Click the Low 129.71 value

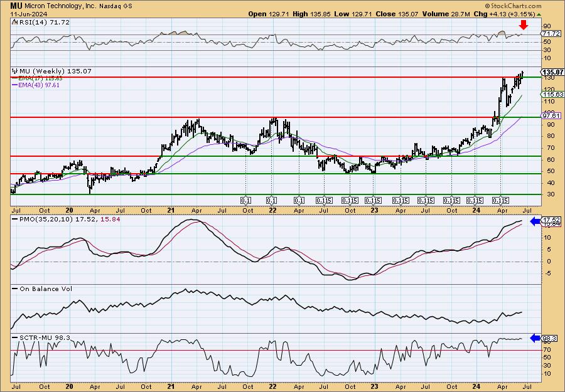pyautogui.click(x=353, y=14)
